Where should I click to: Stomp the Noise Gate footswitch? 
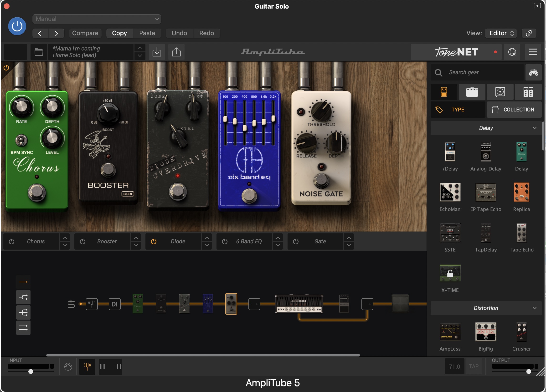tap(321, 180)
